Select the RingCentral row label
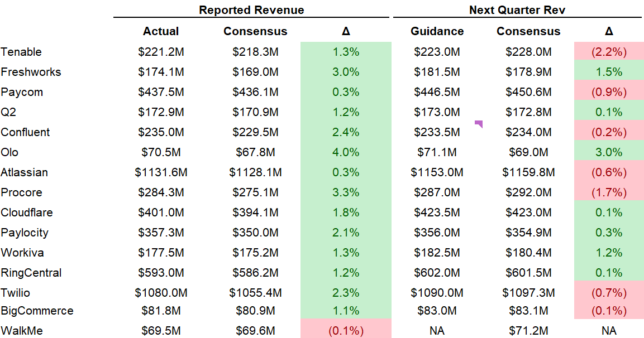The height and width of the screenshot is (338, 644). [31, 273]
